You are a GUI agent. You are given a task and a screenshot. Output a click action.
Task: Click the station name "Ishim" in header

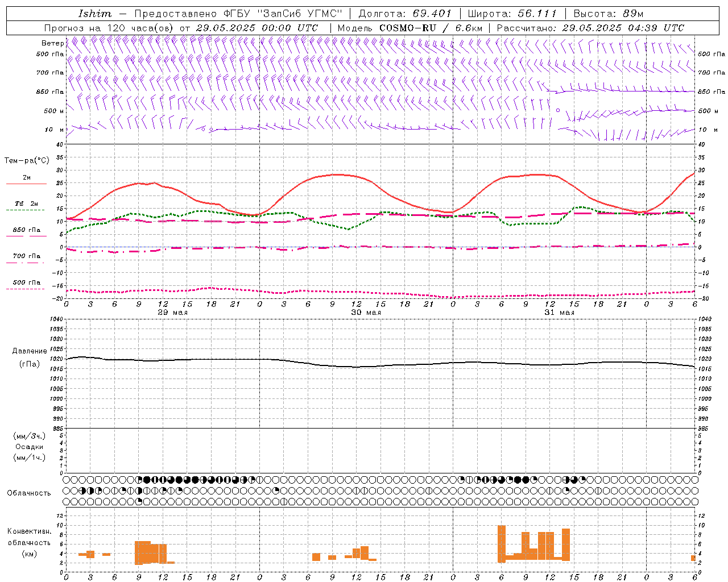point(95,14)
